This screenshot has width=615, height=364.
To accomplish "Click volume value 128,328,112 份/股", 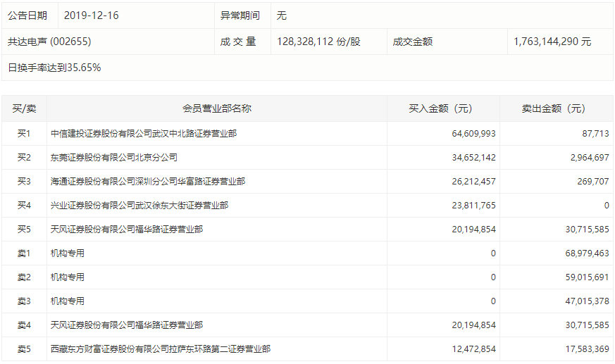I will 318,42.
